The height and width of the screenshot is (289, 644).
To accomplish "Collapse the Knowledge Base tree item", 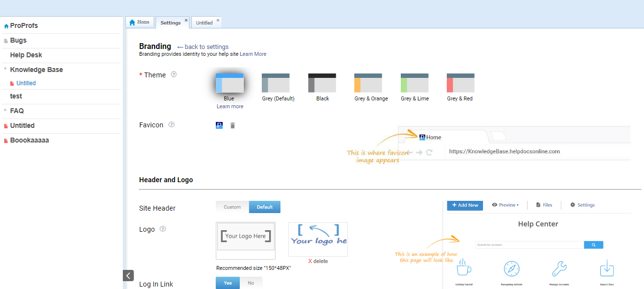I will pos(5,69).
